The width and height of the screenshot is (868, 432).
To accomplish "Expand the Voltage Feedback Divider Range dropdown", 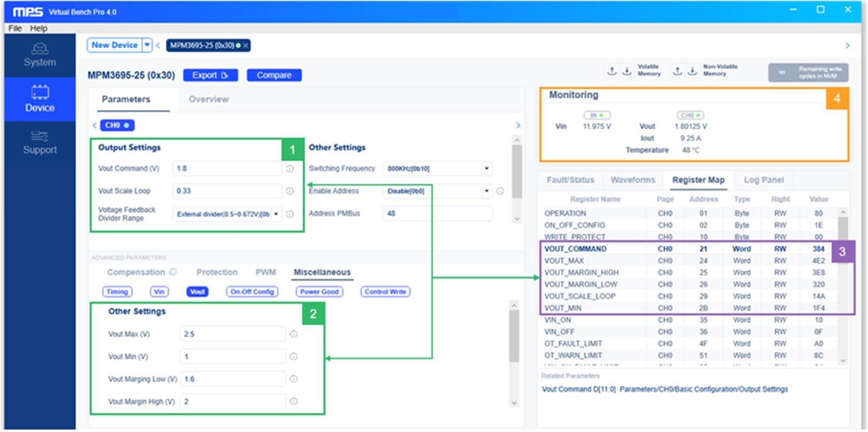I will pyautogui.click(x=276, y=214).
